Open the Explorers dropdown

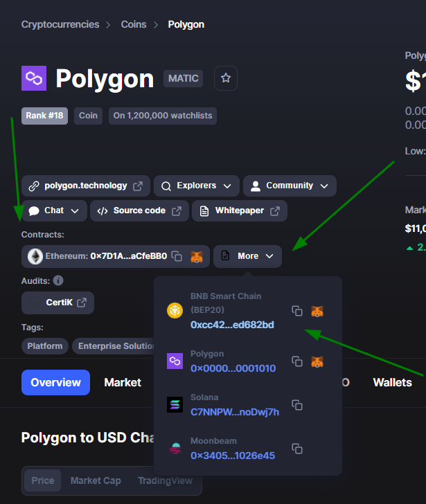click(x=197, y=186)
